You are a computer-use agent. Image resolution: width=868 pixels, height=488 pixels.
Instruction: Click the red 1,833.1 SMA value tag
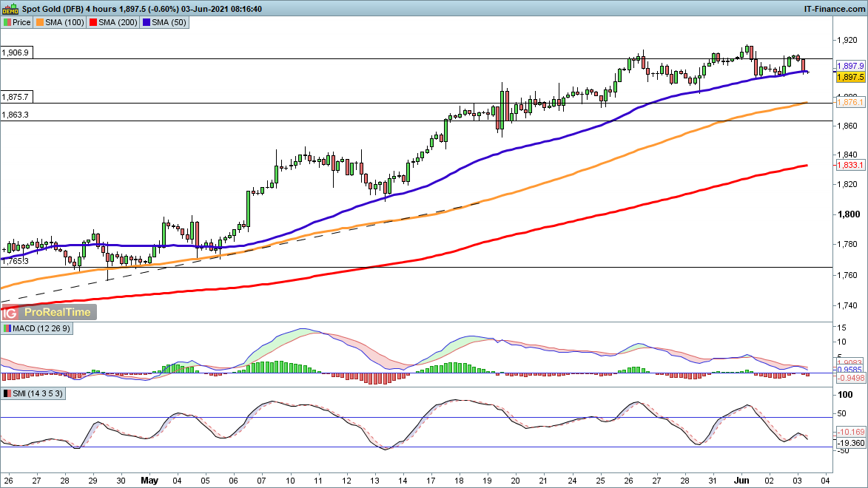coord(846,165)
